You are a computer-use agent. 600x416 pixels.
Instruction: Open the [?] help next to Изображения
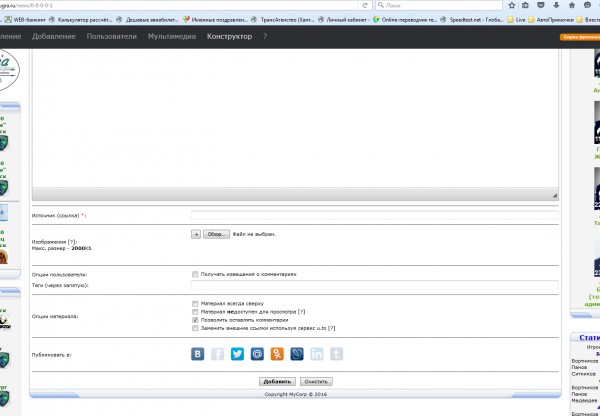(72, 242)
